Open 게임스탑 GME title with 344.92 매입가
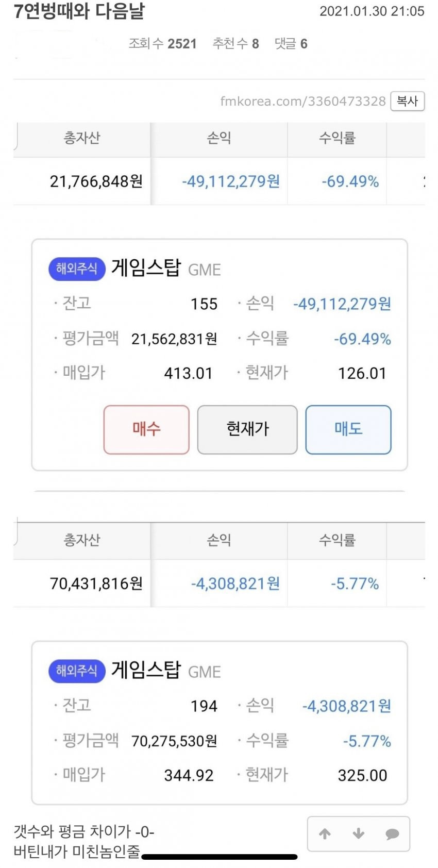Viewport: 438px width, 868px height. point(166,670)
